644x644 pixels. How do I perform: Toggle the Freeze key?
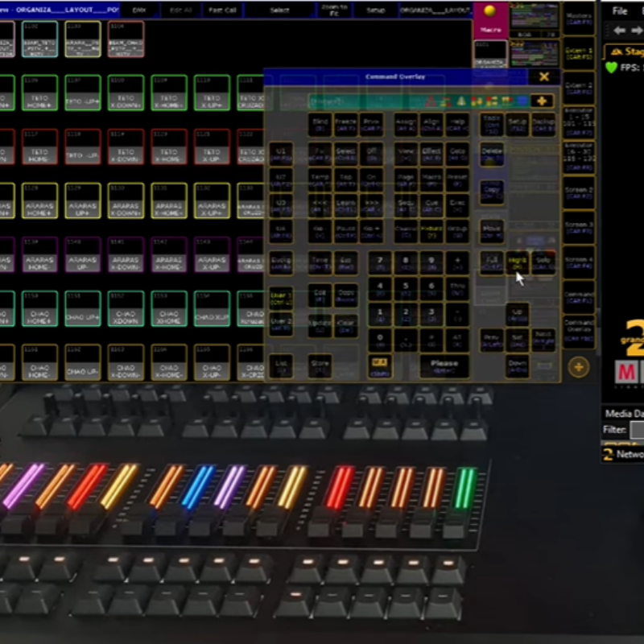click(x=345, y=124)
